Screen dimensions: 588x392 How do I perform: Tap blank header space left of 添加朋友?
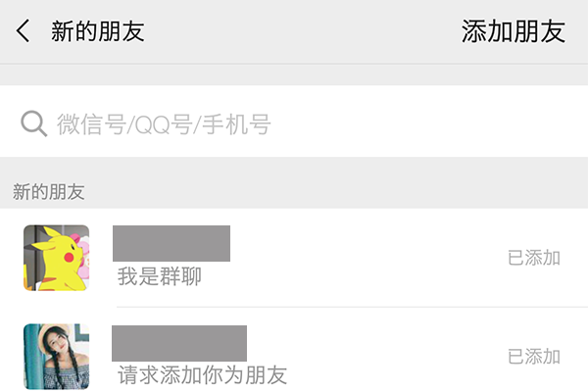pos(300,31)
